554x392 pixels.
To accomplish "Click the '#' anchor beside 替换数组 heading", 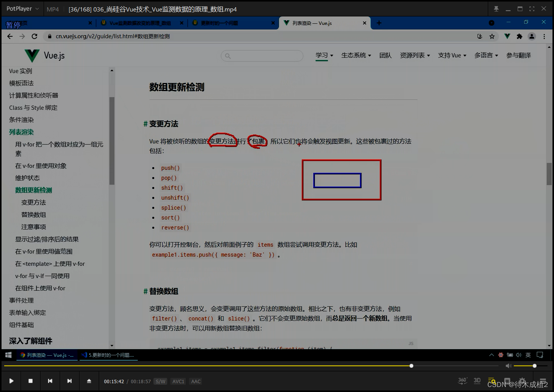I will pos(145,291).
